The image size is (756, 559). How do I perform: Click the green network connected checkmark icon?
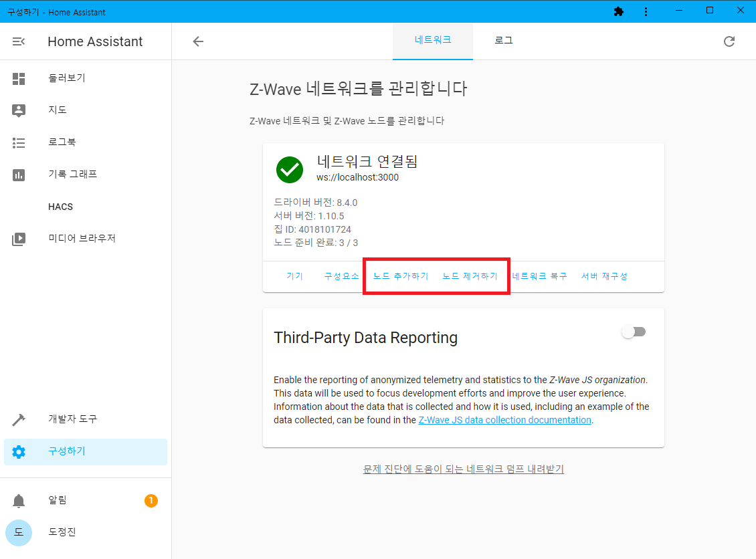tap(289, 170)
